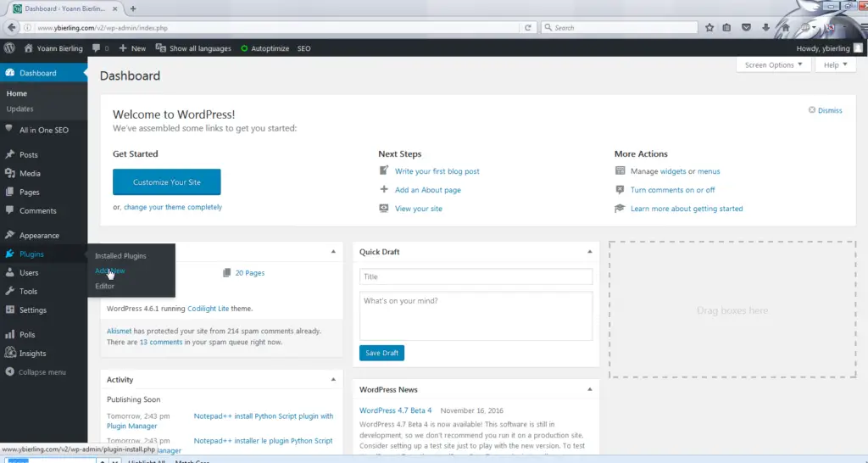Click the browser URL address field
This screenshot has width=868, height=463.
tap(277, 27)
